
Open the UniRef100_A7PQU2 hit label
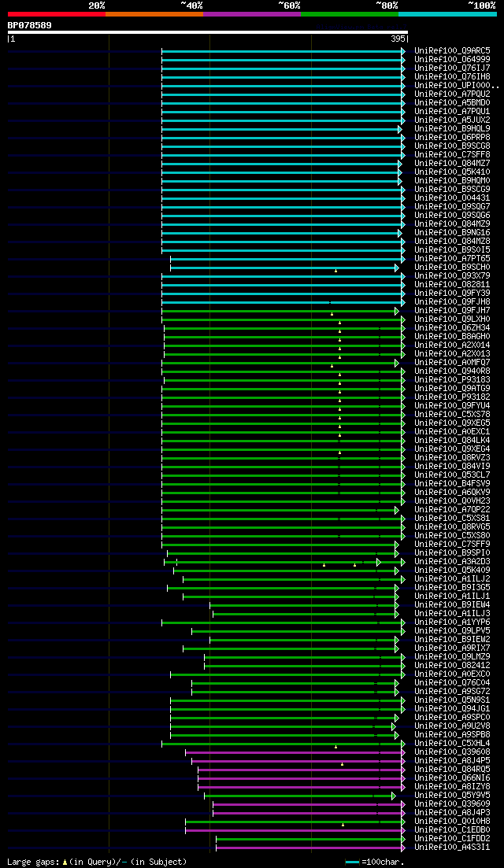[x=452, y=94]
